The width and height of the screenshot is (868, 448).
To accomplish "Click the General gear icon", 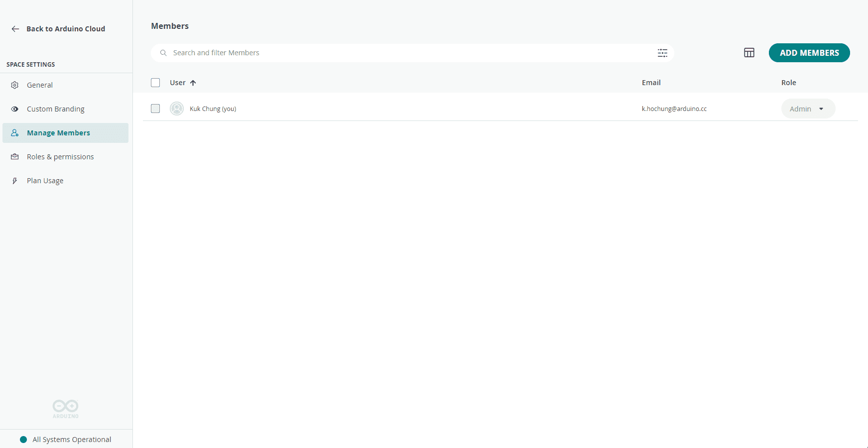I will pos(15,85).
